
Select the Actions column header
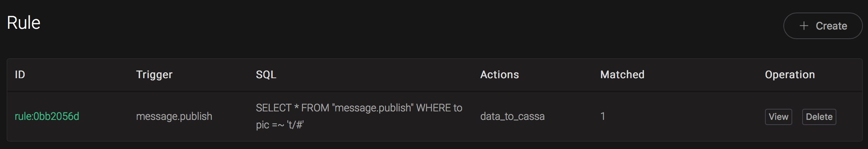tap(499, 75)
